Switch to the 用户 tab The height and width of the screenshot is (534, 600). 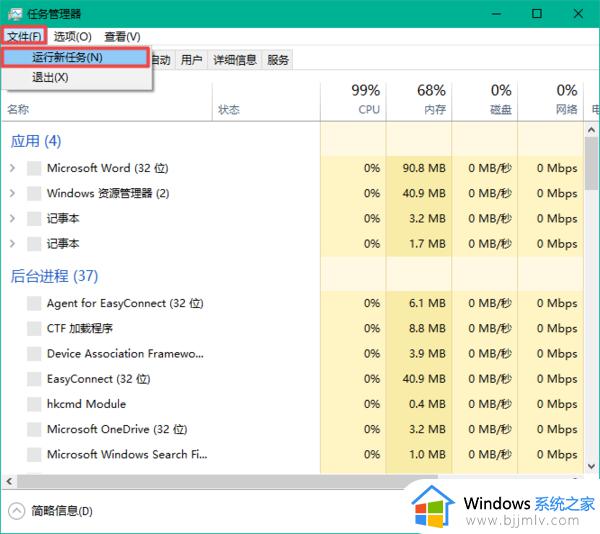191,60
